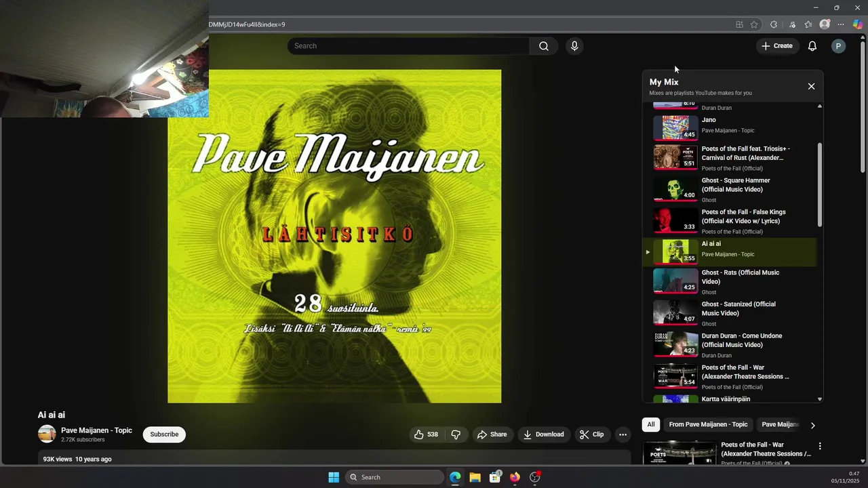Close the My Mix playlist panel
This screenshot has height=488, width=868.
point(811,87)
